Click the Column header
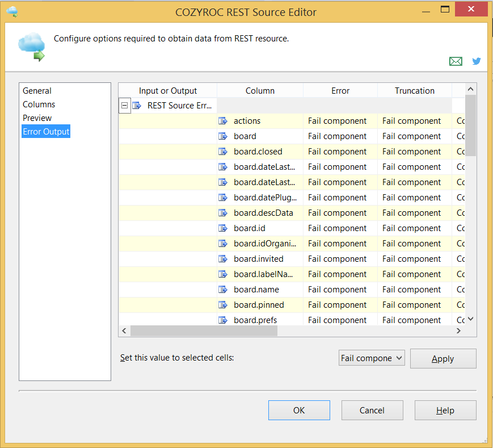Image resolution: width=493 pixels, height=448 pixels. click(260, 91)
